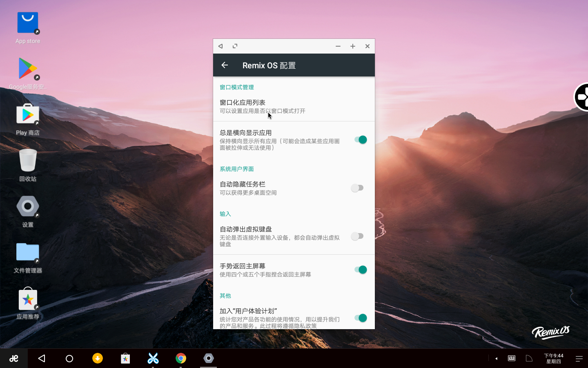588x368 pixels.
Task: Enable 自动隐藏任务栏 switch
Action: point(357,188)
